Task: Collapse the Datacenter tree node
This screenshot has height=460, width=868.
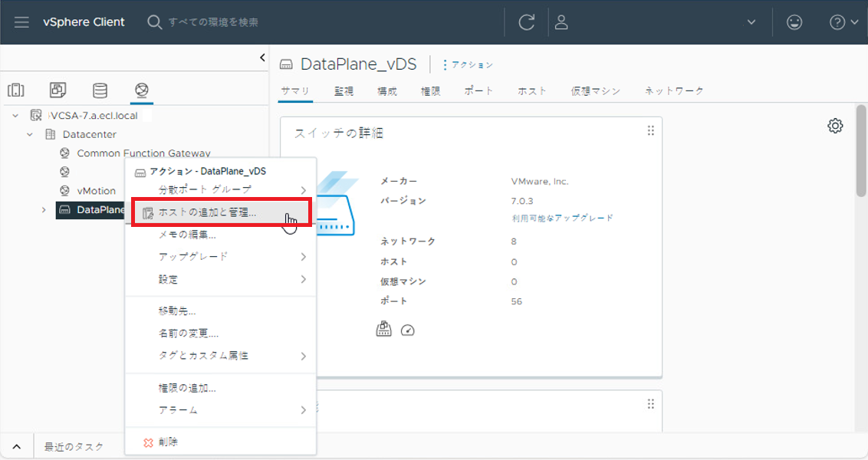Action: coord(30,134)
